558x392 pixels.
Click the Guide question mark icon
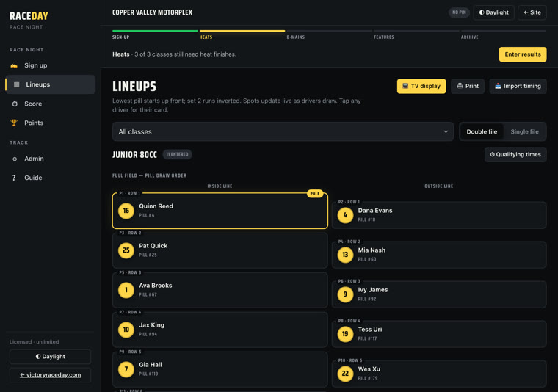coord(14,178)
